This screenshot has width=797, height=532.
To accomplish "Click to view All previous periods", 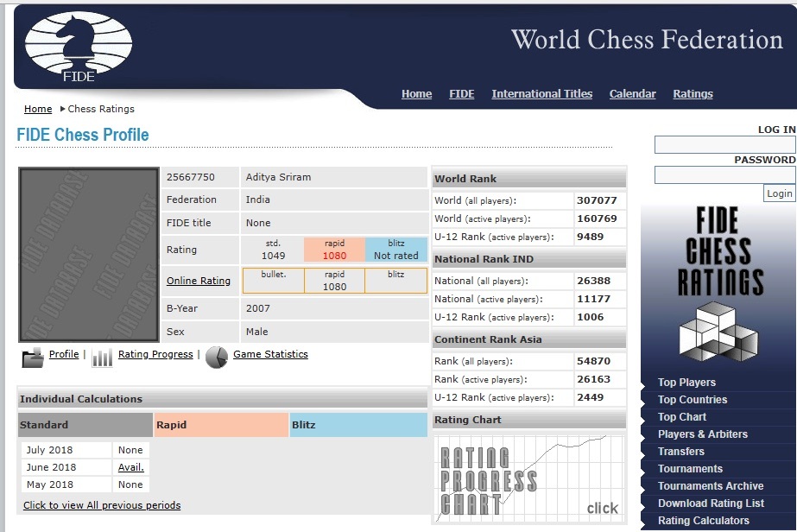I will (102, 505).
